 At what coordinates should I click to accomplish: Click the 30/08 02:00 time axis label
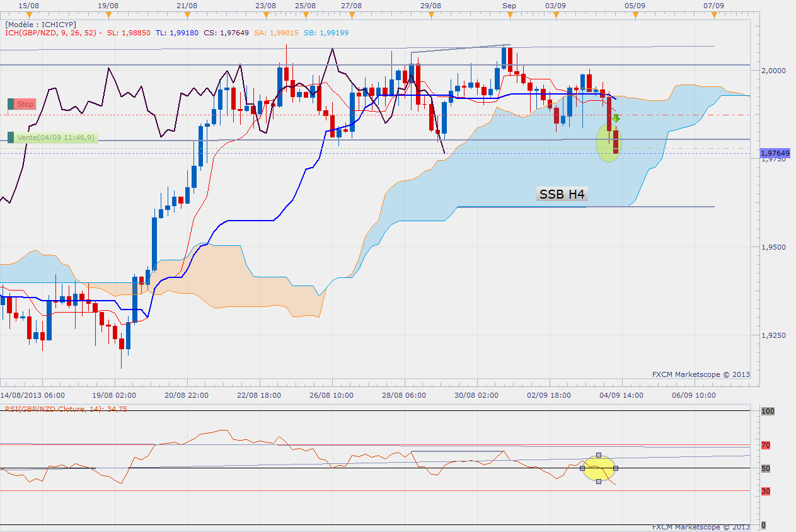click(x=476, y=395)
